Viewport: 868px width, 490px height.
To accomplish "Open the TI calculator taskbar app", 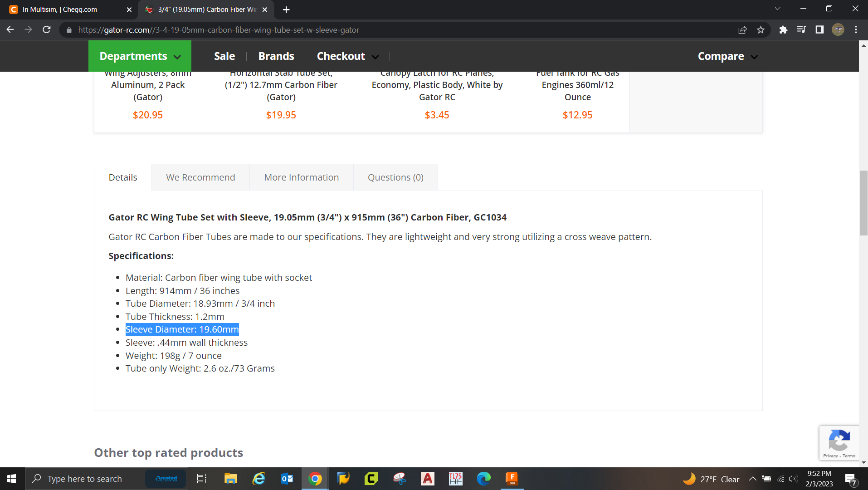I will [456, 479].
